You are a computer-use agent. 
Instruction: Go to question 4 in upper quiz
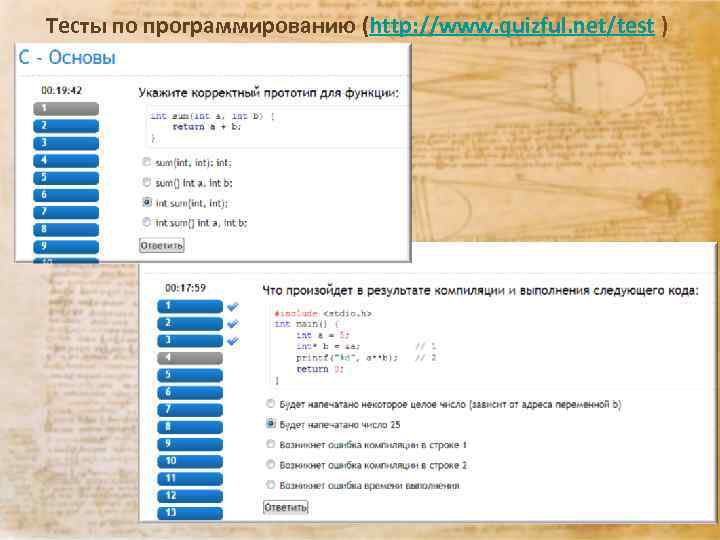coord(66,160)
